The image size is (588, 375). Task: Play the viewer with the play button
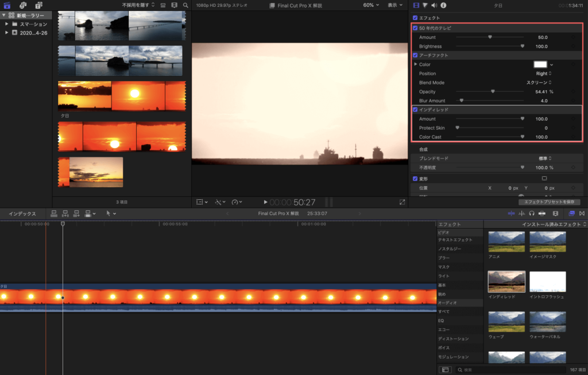[x=265, y=202]
